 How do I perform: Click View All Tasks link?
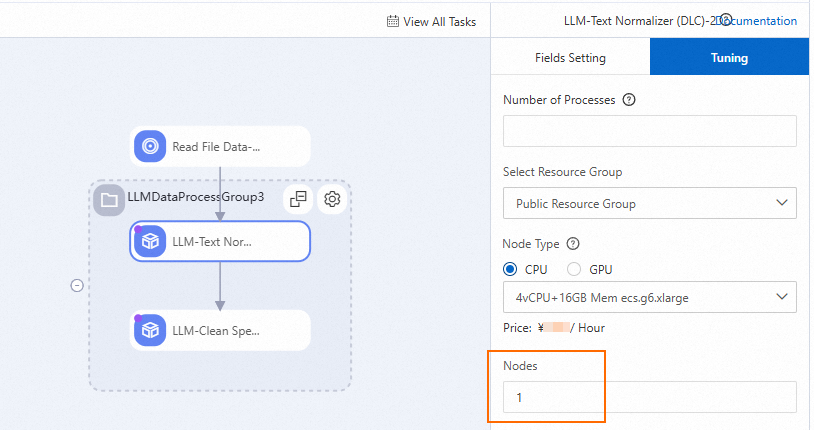coord(439,21)
